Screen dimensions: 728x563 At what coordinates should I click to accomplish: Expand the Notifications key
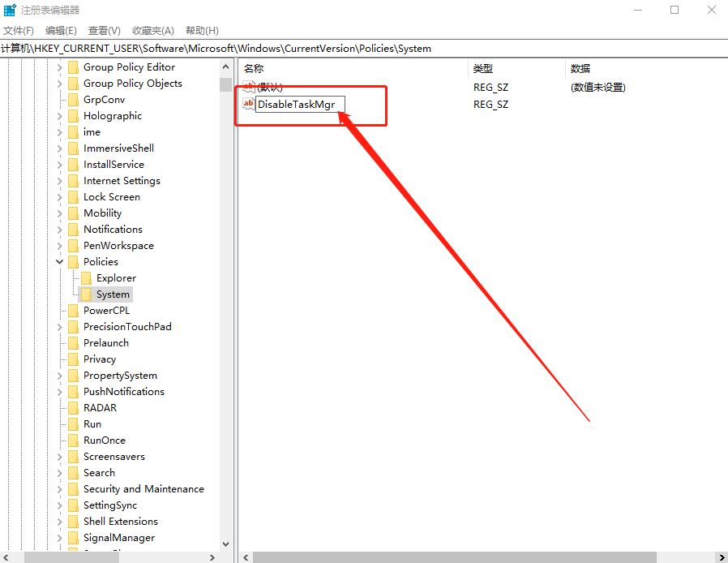pos(59,230)
